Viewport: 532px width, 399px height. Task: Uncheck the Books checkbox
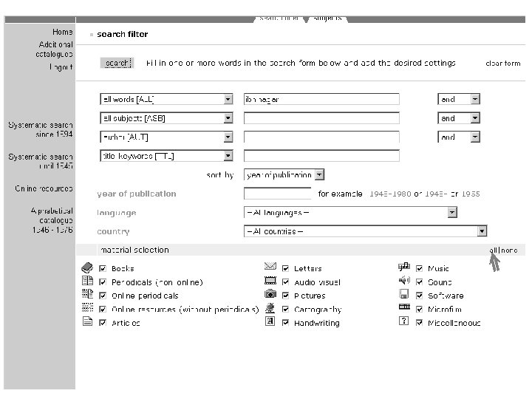click(103, 269)
